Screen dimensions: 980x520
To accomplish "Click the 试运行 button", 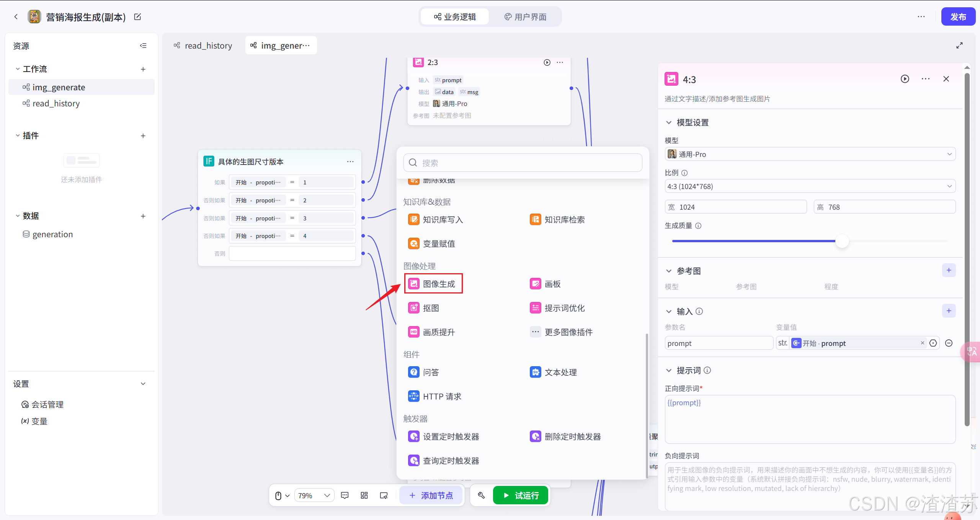I will (521, 496).
